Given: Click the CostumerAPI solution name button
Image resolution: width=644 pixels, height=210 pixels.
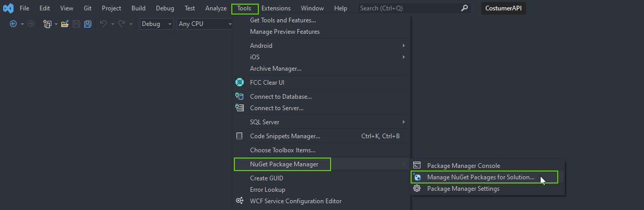Looking at the screenshot, I should (x=504, y=8).
